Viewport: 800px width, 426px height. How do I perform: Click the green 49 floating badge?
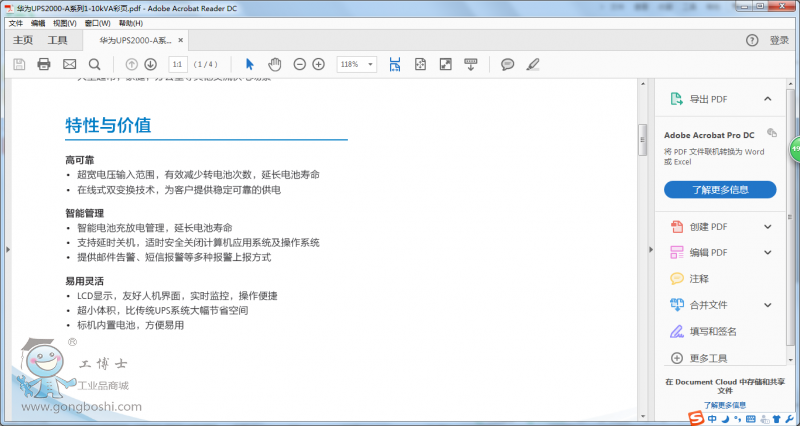click(795, 149)
